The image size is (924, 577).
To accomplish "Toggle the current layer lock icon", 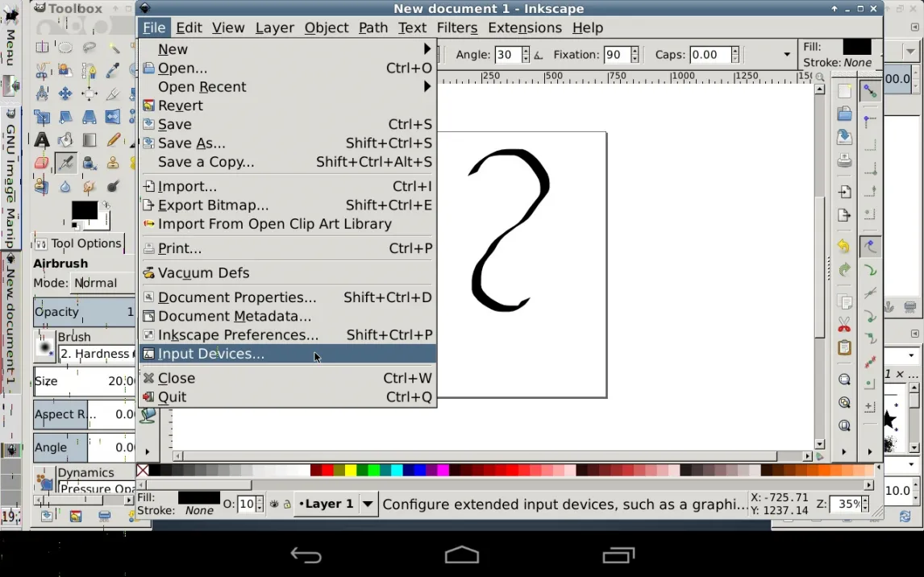I will pyautogui.click(x=286, y=504).
